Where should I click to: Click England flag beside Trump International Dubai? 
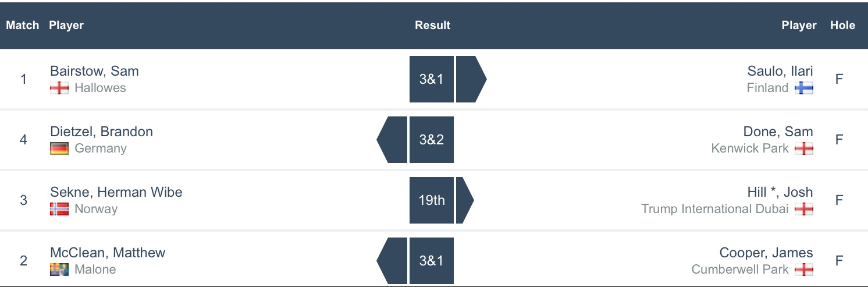click(804, 209)
